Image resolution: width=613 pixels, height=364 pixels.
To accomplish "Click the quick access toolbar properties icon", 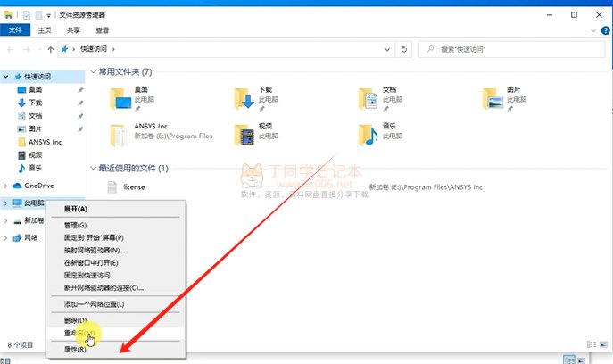I will pos(27,15).
